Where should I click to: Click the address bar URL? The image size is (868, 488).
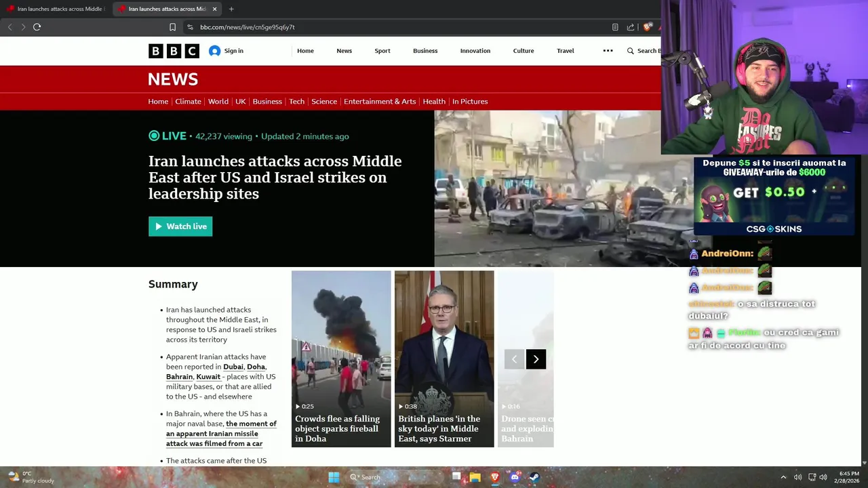(247, 27)
